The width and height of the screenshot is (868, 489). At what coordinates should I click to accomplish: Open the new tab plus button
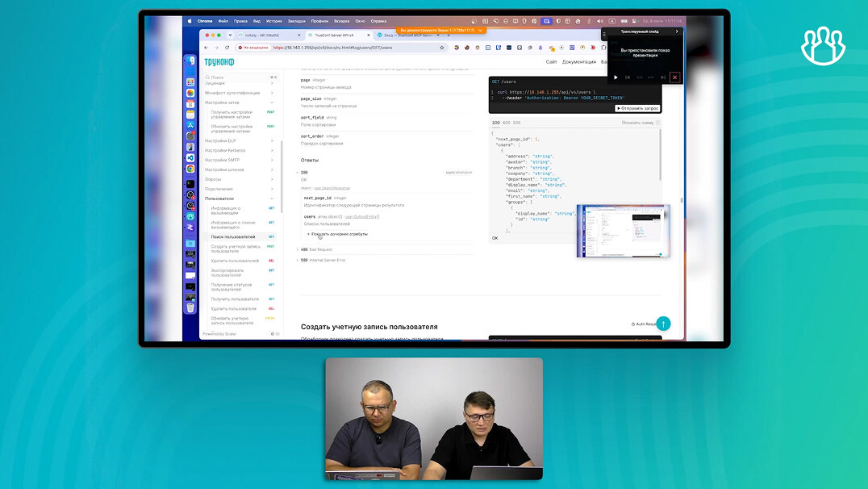click(x=449, y=35)
